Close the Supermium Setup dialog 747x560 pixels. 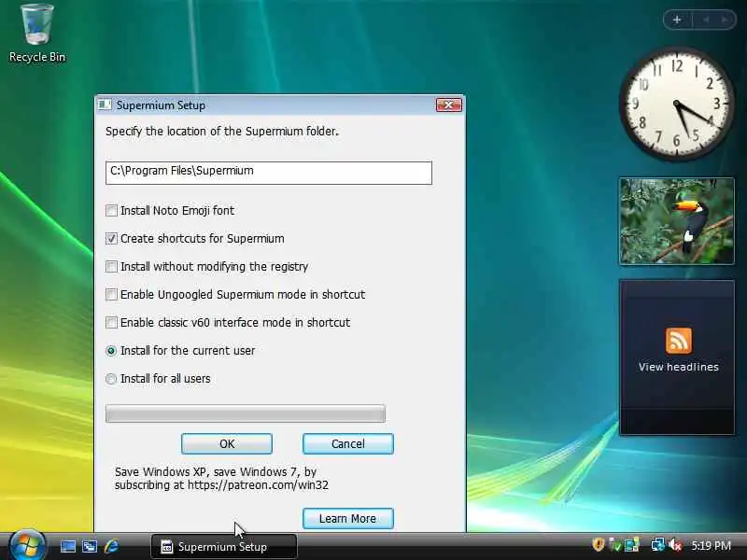tap(449, 105)
